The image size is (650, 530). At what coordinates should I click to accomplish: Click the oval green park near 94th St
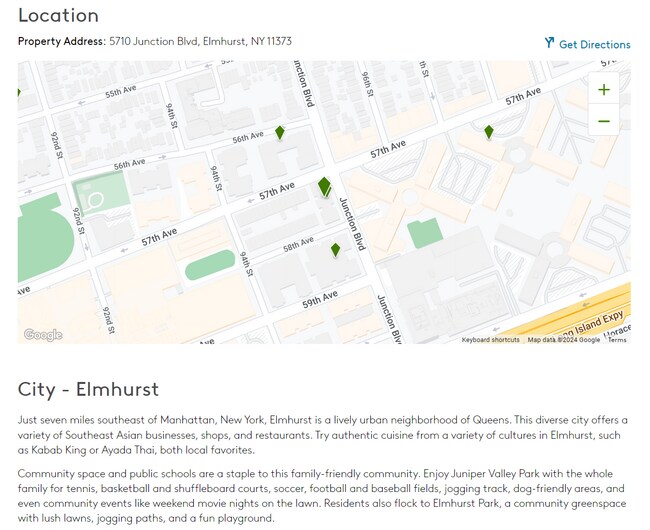click(210, 265)
